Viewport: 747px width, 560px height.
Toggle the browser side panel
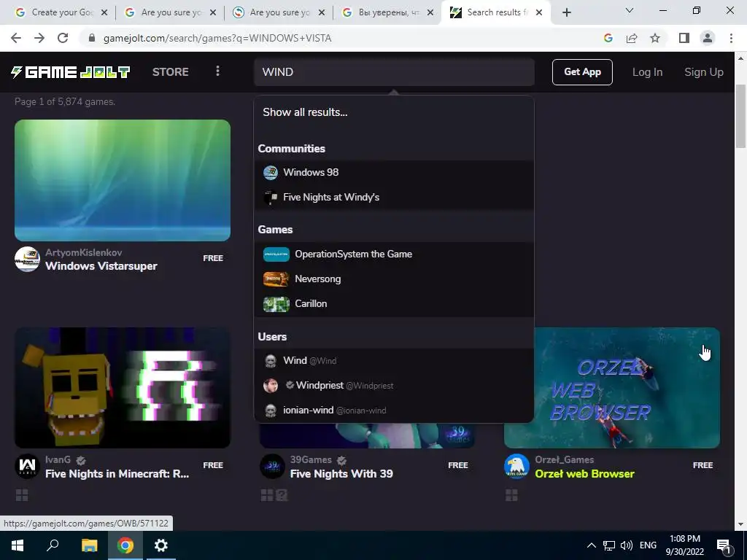[684, 38]
